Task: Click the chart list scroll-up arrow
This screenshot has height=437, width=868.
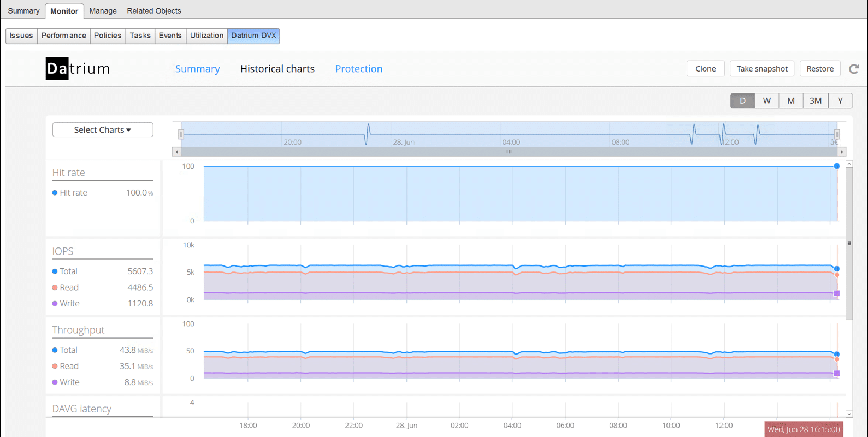Action: [x=849, y=164]
